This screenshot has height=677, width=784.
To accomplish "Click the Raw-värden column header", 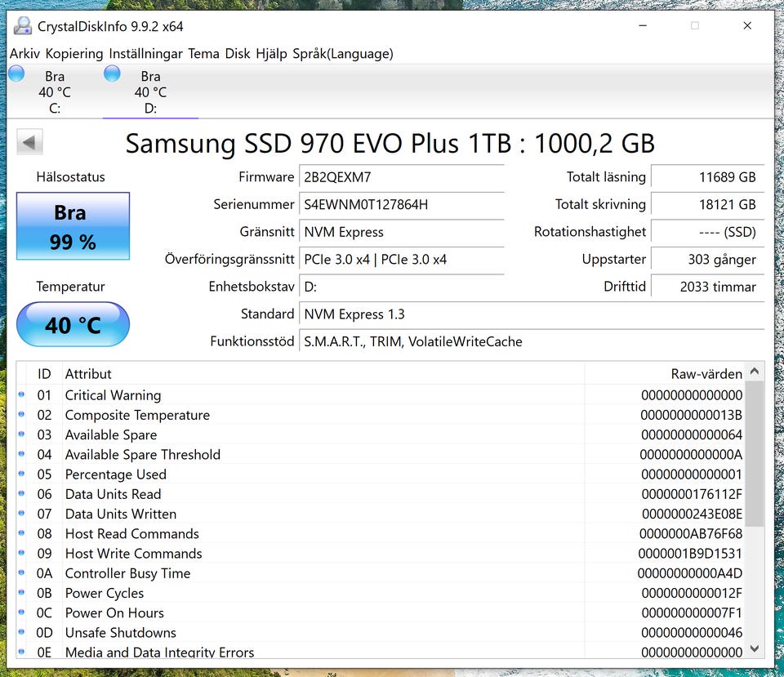I will (665, 374).
